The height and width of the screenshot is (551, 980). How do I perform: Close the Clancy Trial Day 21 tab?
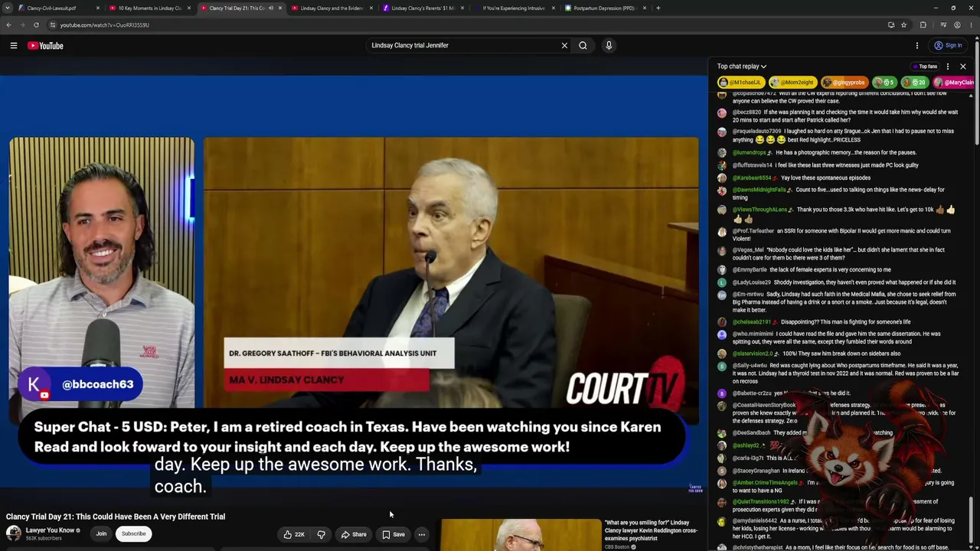(x=279, y=8)
